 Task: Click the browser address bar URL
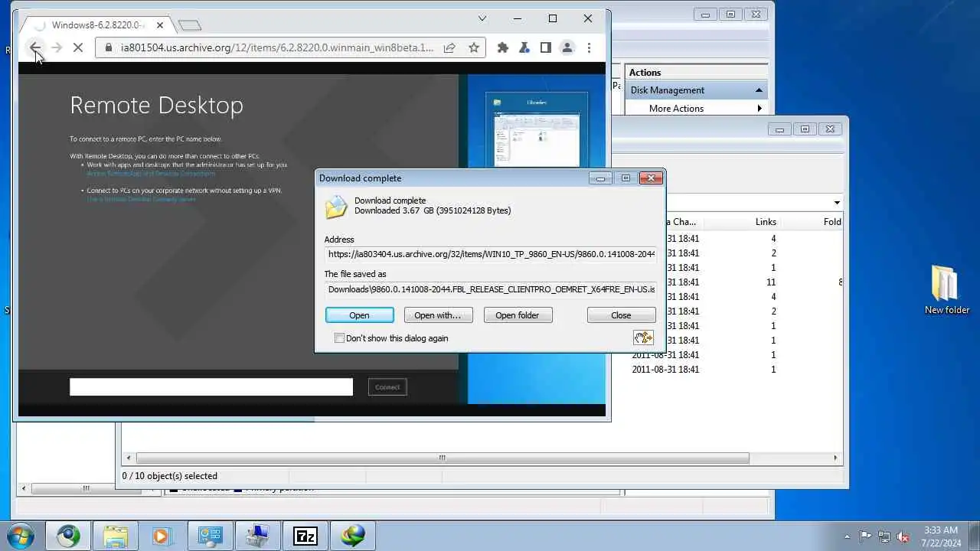(277, 47)
